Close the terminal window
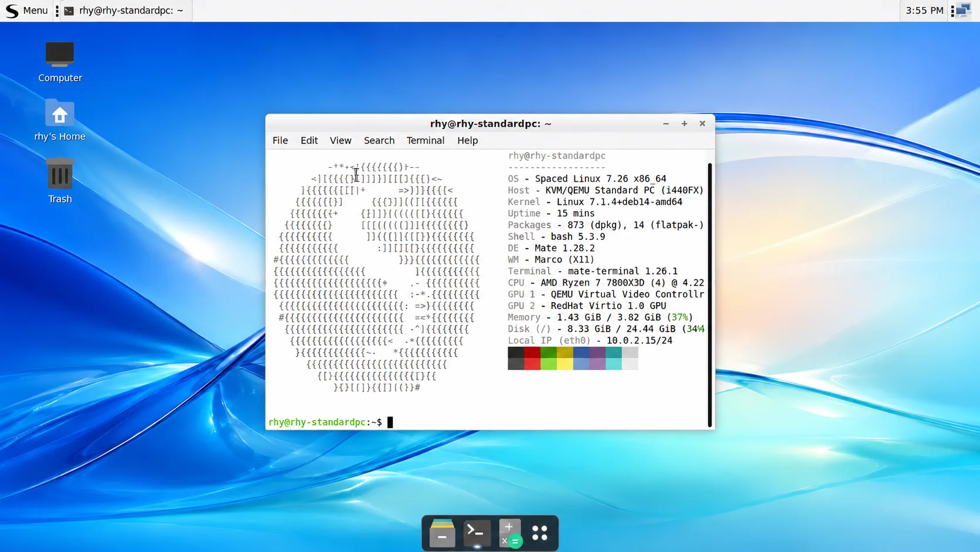The width and height of the screenshot is (980, 552). point(702,124)
